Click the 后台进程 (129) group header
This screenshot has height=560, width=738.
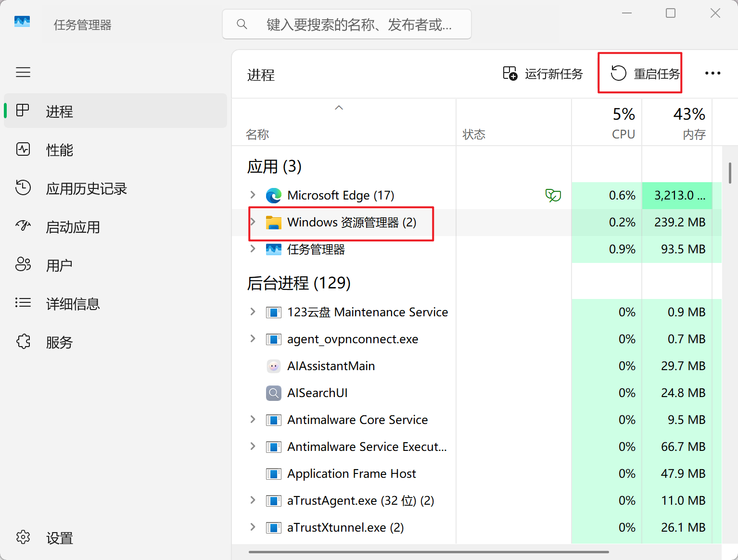(x=299, y=283)
